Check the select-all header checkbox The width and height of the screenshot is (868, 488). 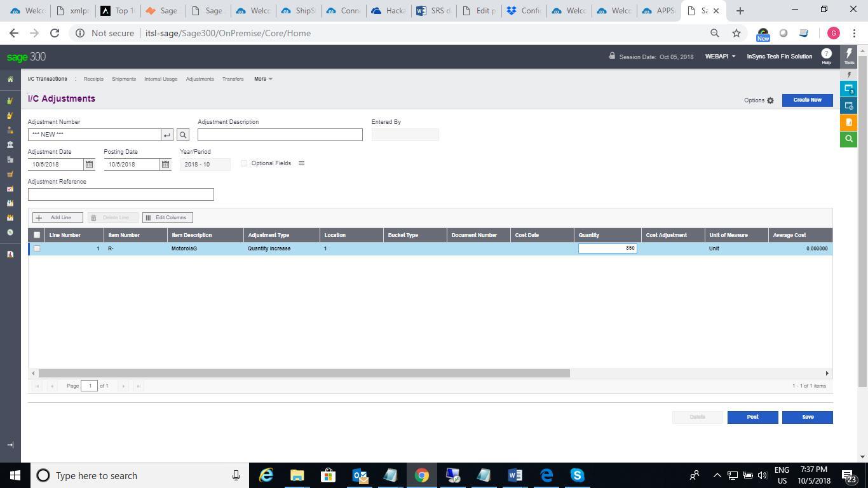[37, 235]
